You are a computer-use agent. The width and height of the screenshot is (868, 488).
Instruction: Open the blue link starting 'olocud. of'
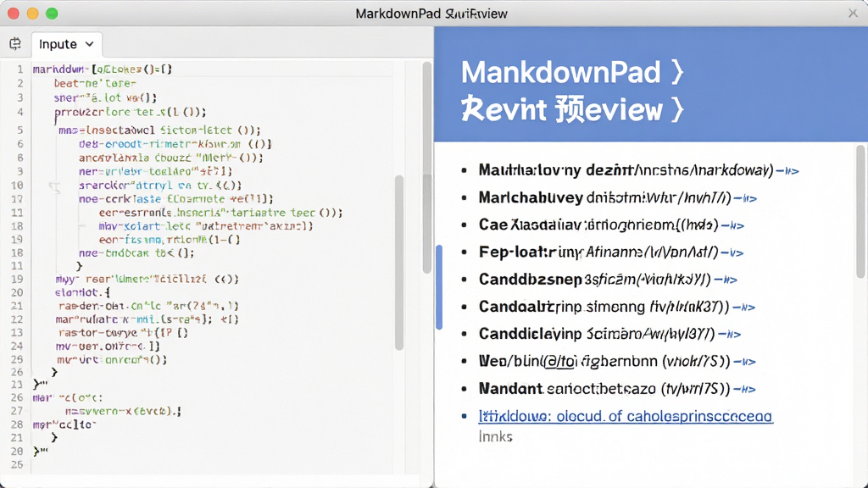[626, 416]
